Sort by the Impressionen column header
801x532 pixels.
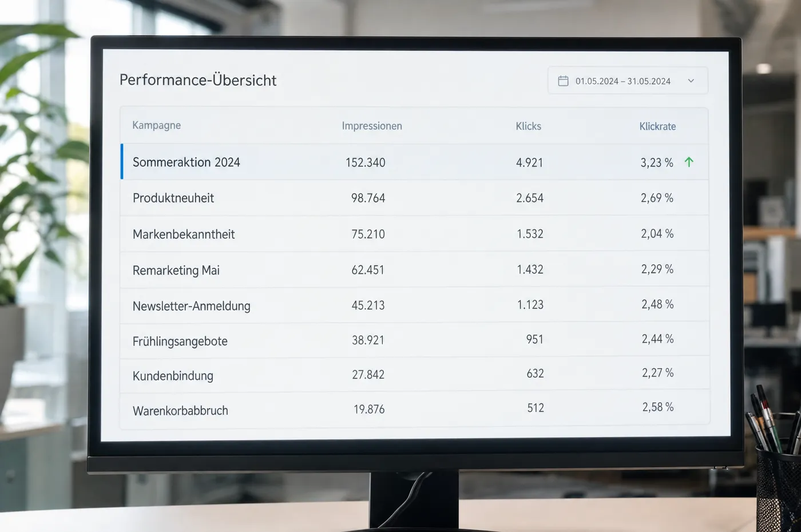coord(372,126)
